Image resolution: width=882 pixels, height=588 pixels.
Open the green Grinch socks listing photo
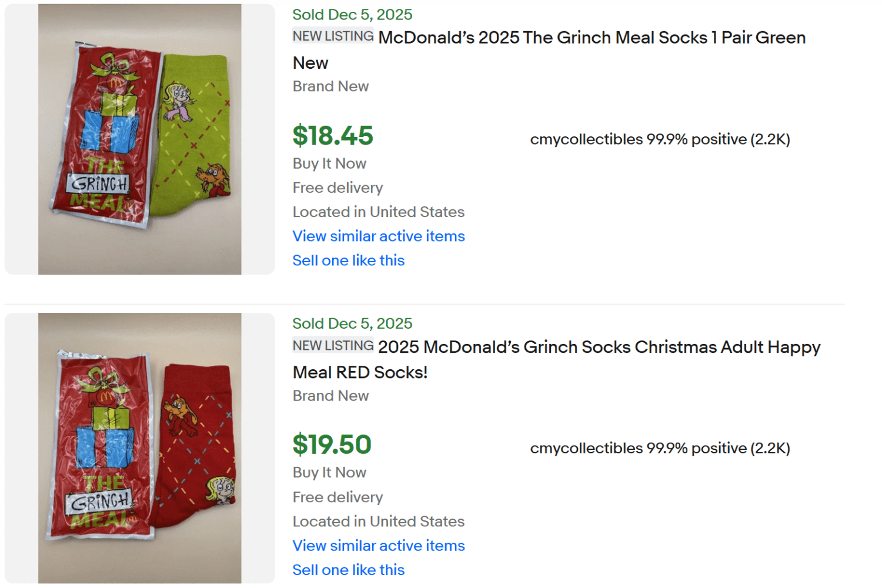[x=140, y=139]
